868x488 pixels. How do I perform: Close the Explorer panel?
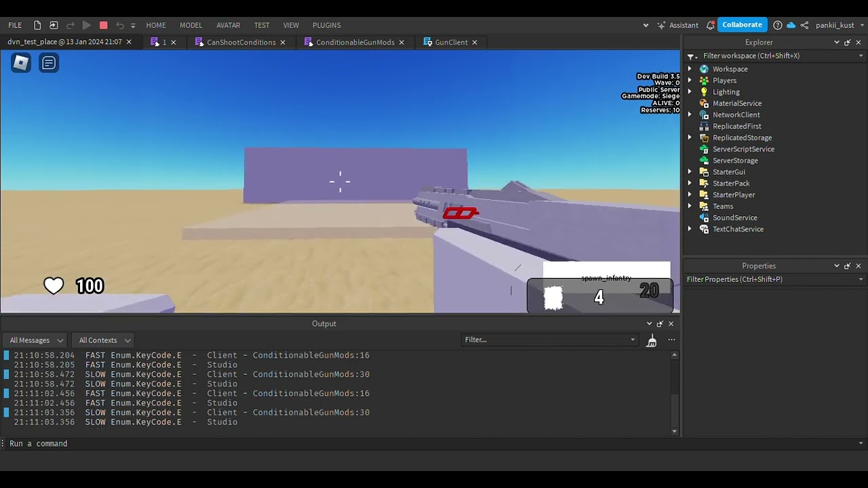859,42
